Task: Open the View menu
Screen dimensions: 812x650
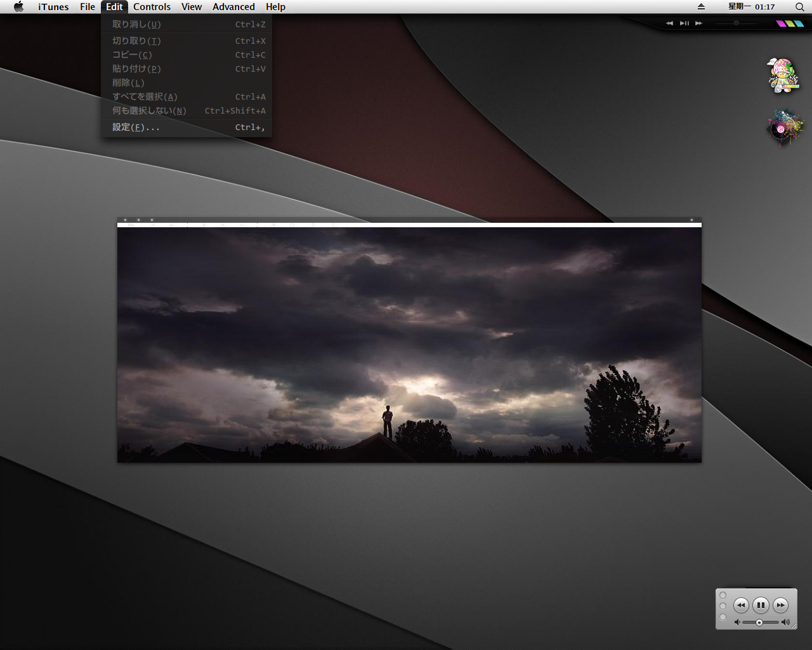Action: (192, 7)
